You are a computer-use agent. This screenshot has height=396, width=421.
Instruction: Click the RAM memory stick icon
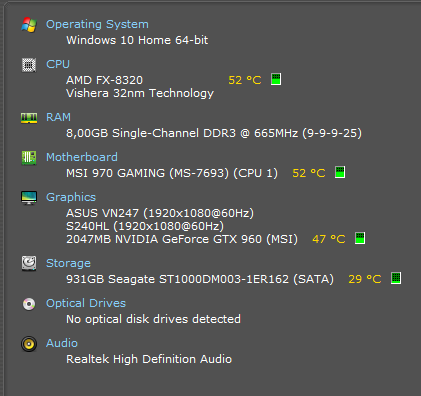[x=29, y=118]
